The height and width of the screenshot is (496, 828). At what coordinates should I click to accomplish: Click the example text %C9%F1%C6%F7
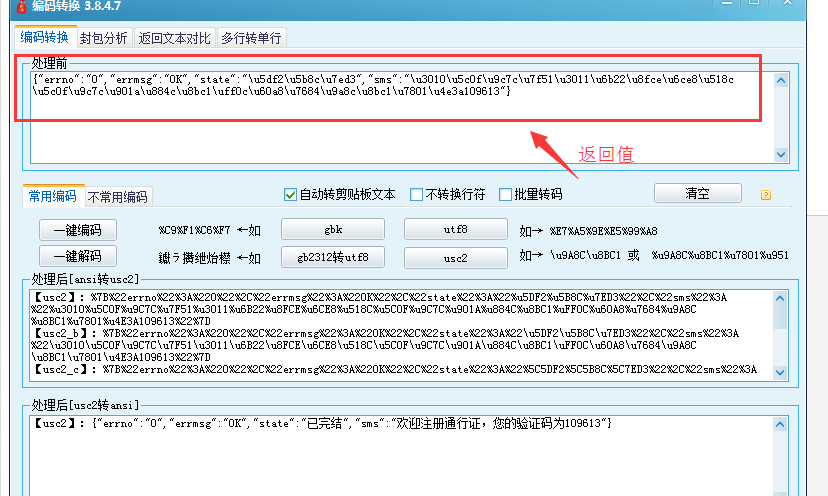(x=194, y=230)
